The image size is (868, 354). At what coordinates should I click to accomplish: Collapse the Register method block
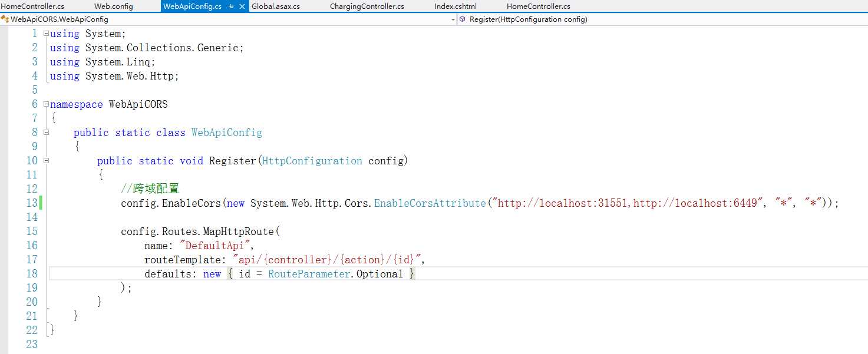(x=46, y=161)
